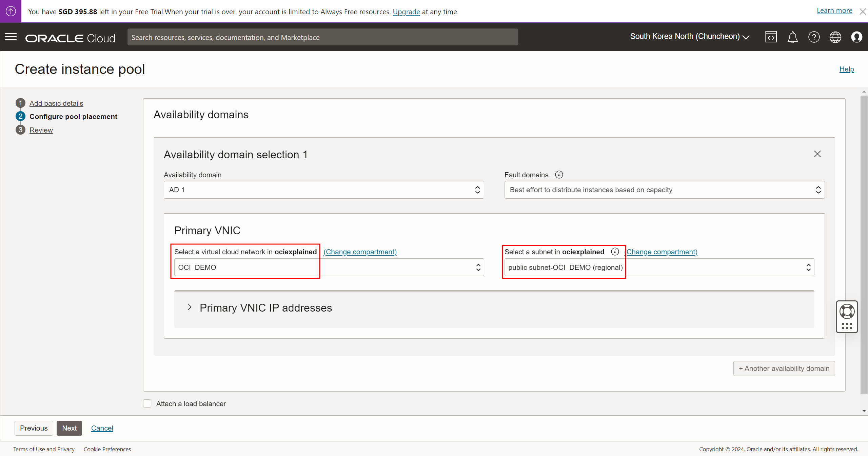Viewport: 868px width, 456px height.
Task: Open the hamburger navigation menu
Action: point(11,37)
